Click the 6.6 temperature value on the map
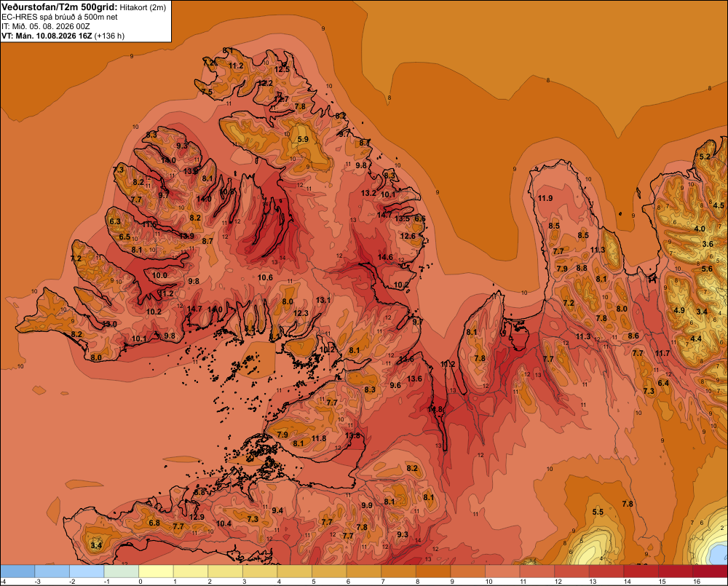Image resolution: width=728 pixels, height=586 pixels. point(420,218)
